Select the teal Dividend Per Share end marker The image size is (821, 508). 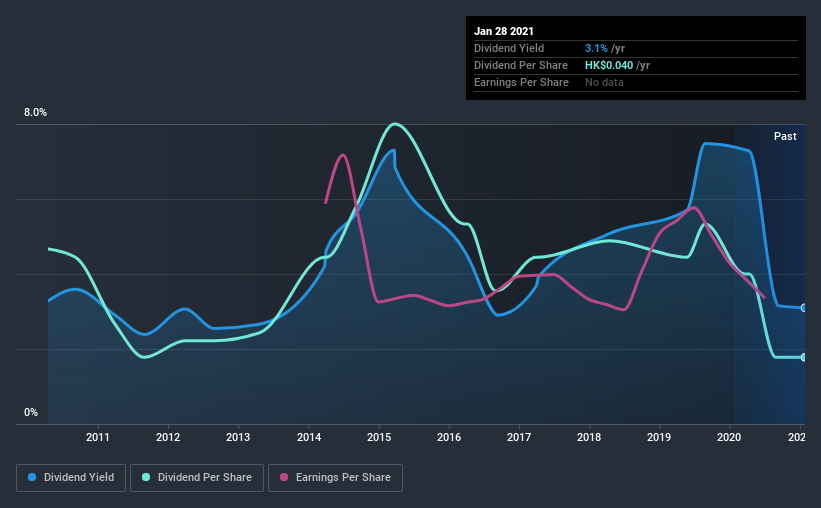click(x=804, y=357)
